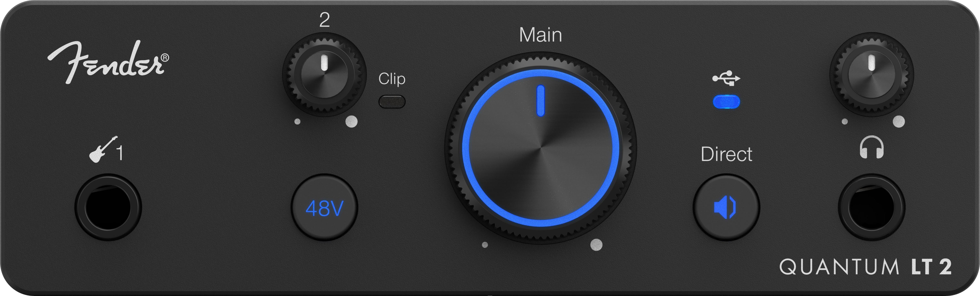980x296 pixels.
Task: Click the speaker icon on the Direct button
Action: 725,208
